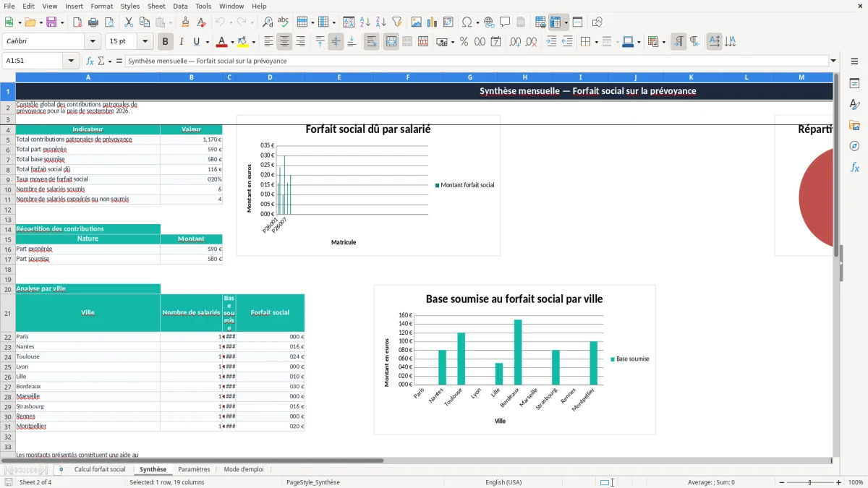Insert a comment

[x=505, y=22]
